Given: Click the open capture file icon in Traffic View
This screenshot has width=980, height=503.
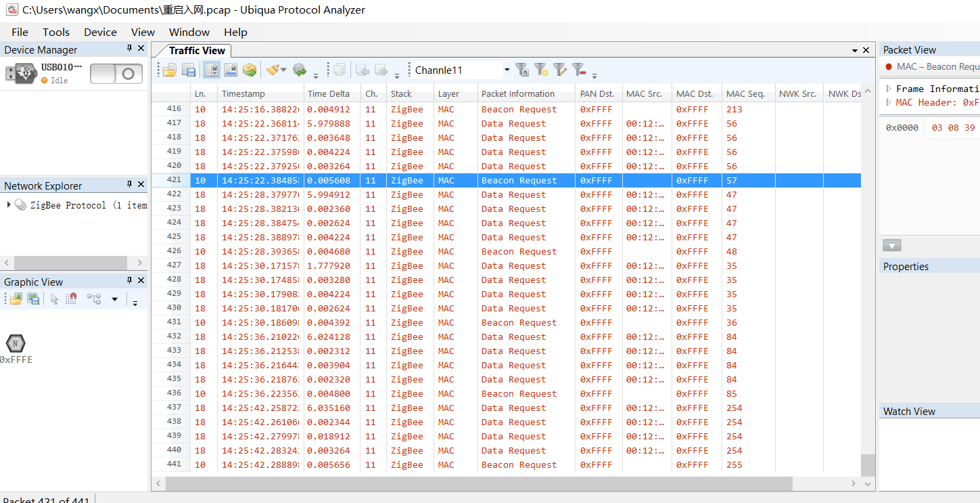Looking at the screenshot, I should pyautogui.click(x=169, y=70).
